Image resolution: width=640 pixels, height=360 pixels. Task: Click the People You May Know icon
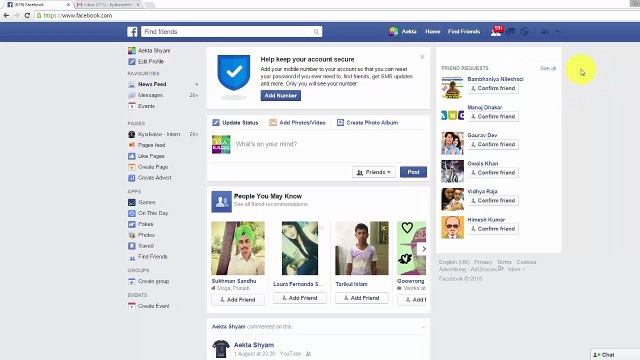221,202
